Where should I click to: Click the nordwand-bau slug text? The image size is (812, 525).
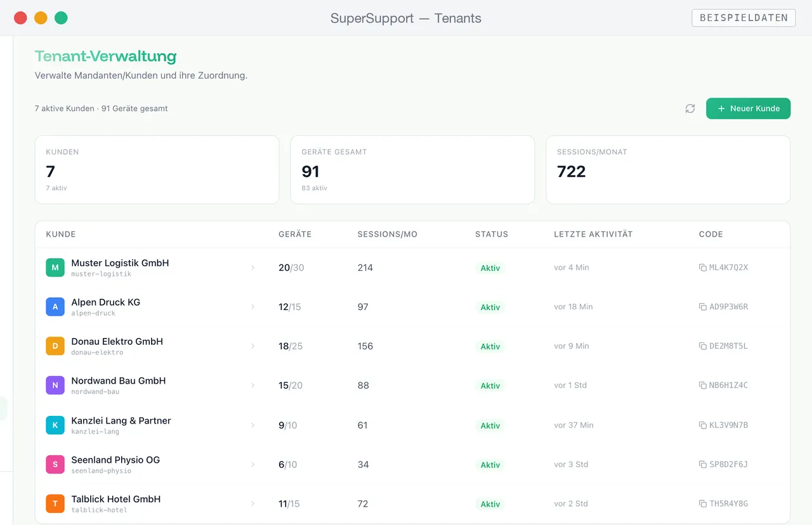pyautogui.click(x=95, y=392)
